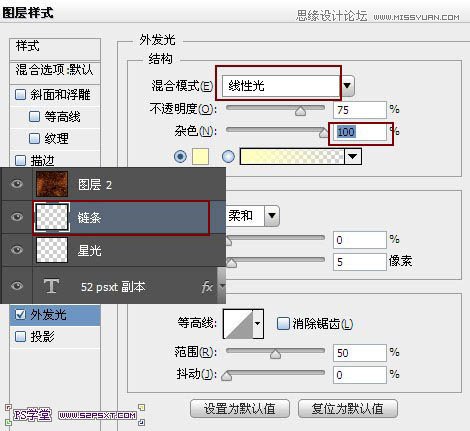Toggle visibility of 星光 layer

pyautogui.click(x=17, y=250)
